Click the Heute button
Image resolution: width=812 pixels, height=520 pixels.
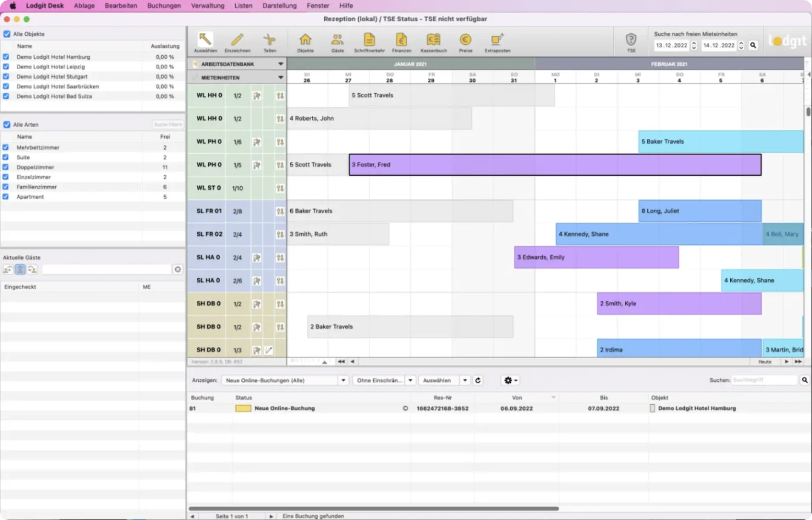pyautogui.click(x=765, y=362)
